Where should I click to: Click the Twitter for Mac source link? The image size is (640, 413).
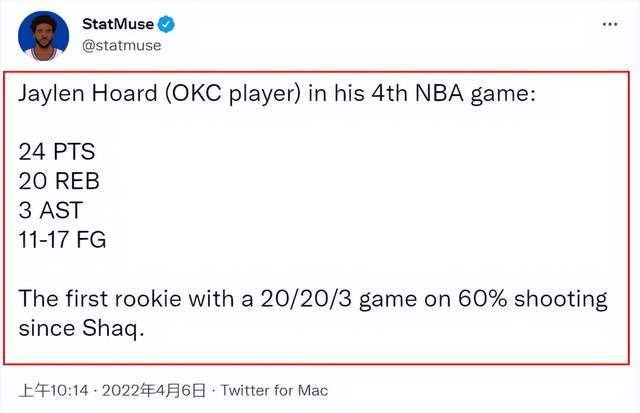coord(274,391)
